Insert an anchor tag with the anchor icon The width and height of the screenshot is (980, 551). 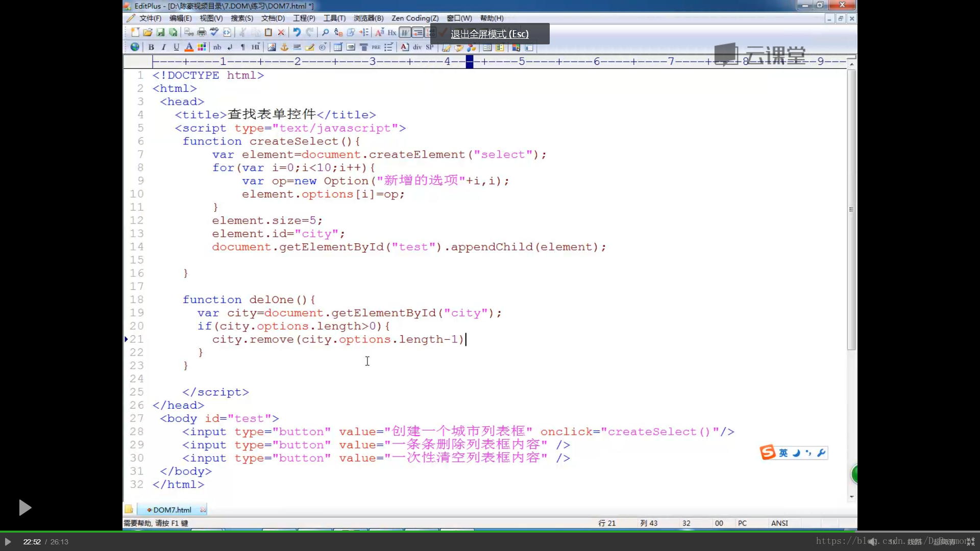[284, 47]
